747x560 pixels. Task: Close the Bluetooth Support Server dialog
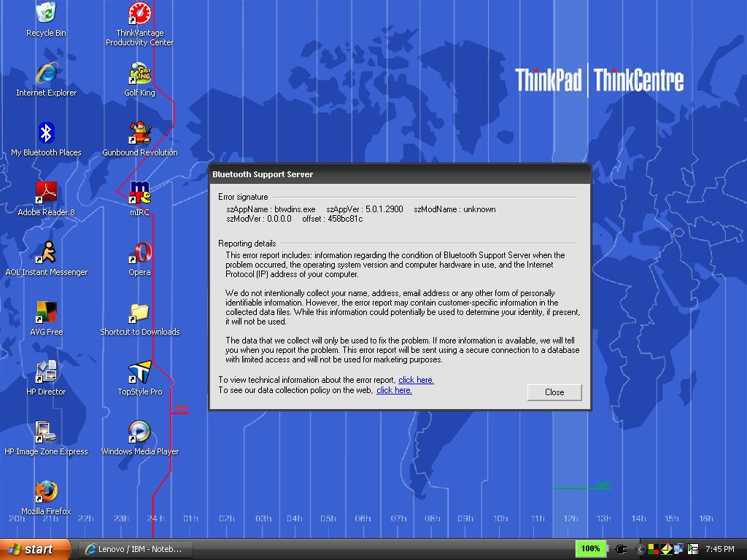[x=554, y=392]
